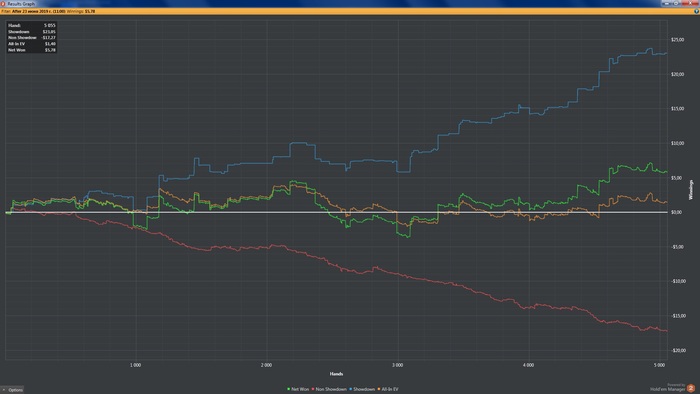
Task: Click the Results Graph window app icon
Action: (x=3, y=4)
